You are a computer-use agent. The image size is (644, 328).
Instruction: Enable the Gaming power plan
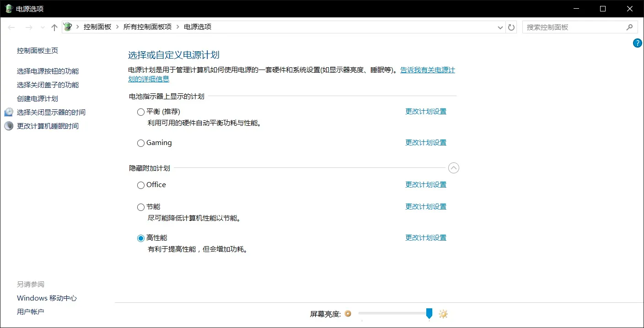(x=140, y=143)
